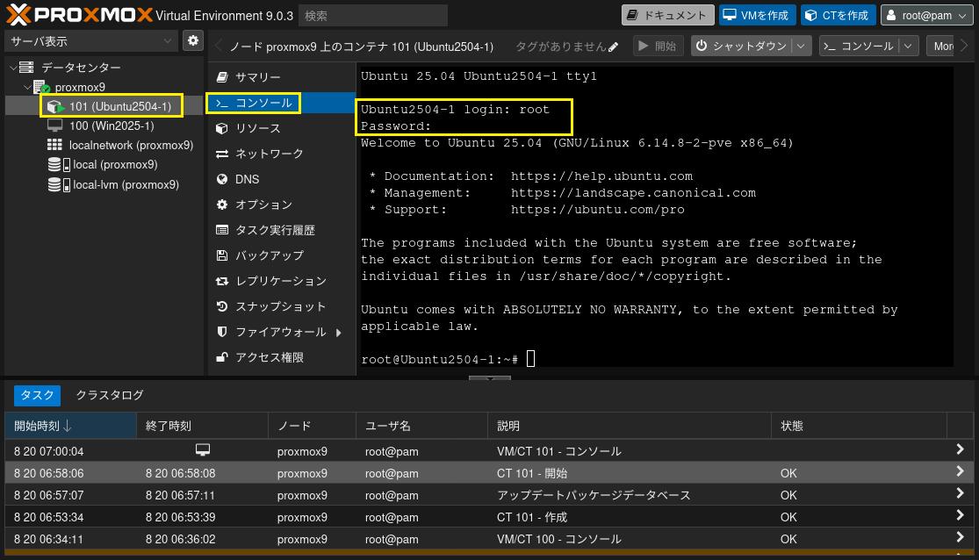Expand details of アップデートパッケージデータベース task
Viewport: 979px width, 560px height.
point(961,493)
